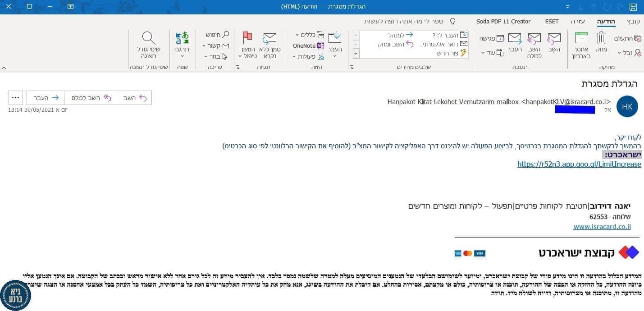Click the Delete (מחק) trash icon
Viewport: 644px width, 311px height.
pyautogui.click(x=602, y=41)
